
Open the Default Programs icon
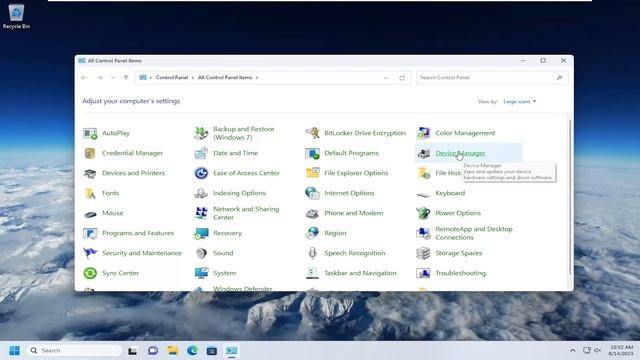tap(312, 153)
